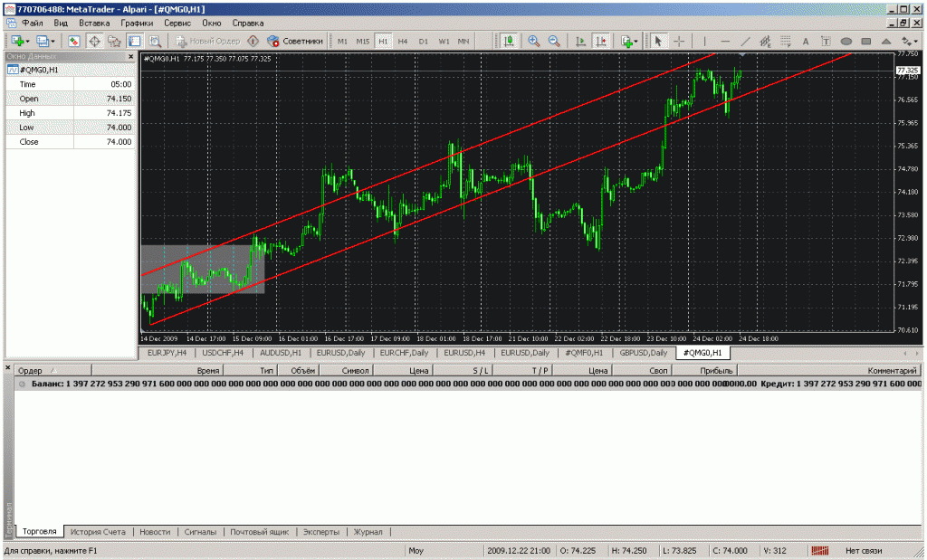Toggle the Terminal panel icon
Screen dimensions: 927x560
pyautogui.click(x=135, y=41)
